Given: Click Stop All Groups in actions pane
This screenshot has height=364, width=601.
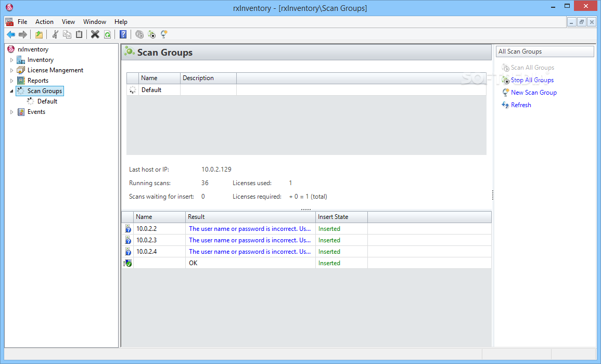Looking at the screenshot, I should (532, 80).
